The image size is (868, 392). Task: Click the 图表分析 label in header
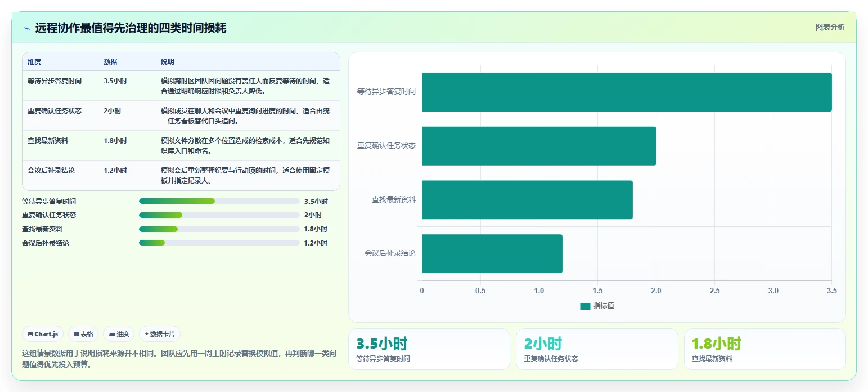point(830,27)
